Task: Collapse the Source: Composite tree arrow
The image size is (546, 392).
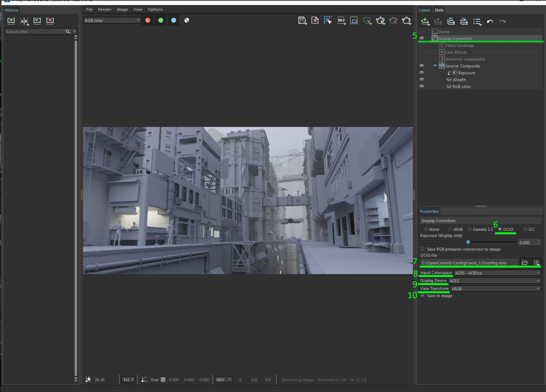Action: click(435, 66)
